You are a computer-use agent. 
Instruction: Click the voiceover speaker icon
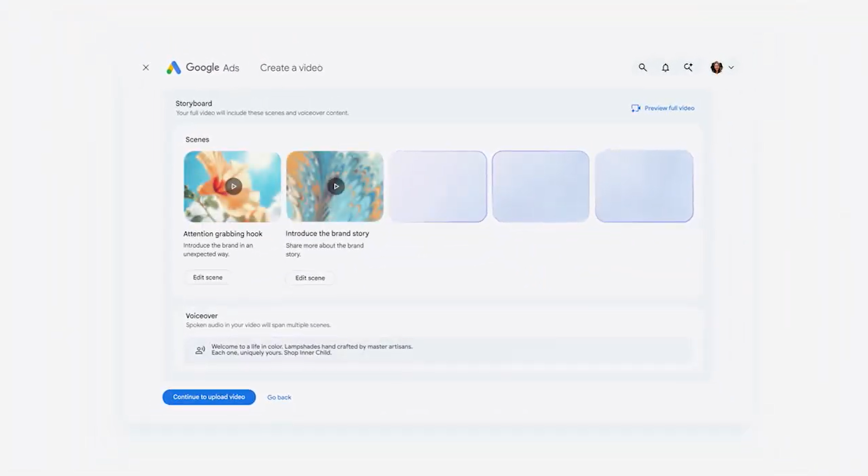(200, 350)
